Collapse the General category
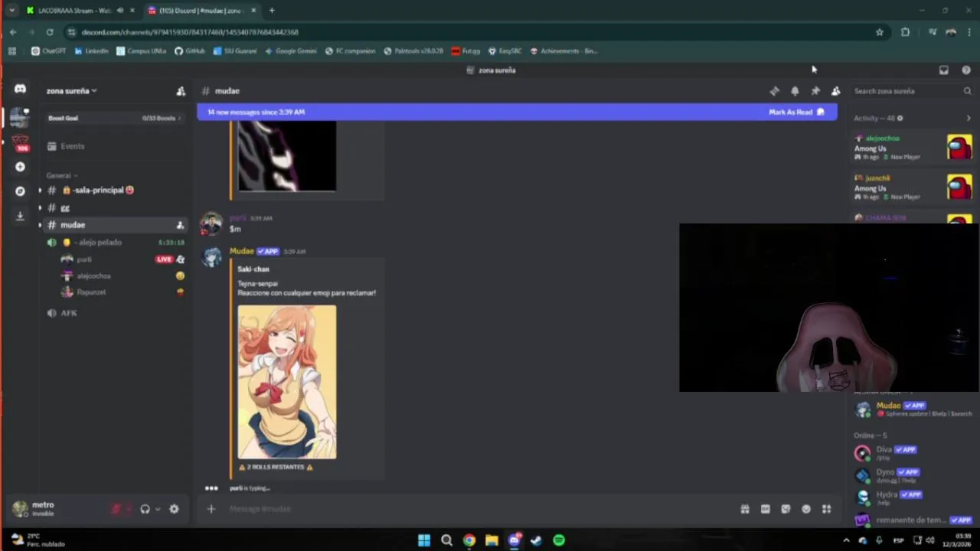Screen dimensions: 980x551 coord(61,175)
